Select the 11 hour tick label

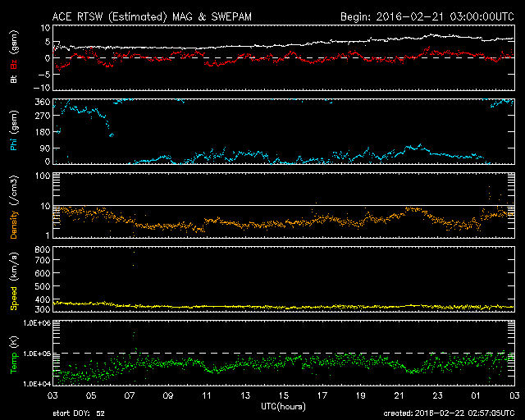tap(207, 395)
